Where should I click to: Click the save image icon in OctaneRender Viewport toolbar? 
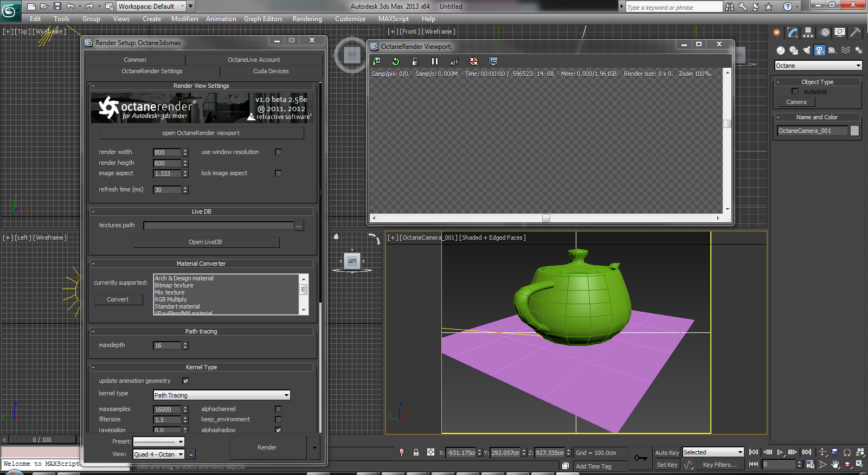pos(377,61)
